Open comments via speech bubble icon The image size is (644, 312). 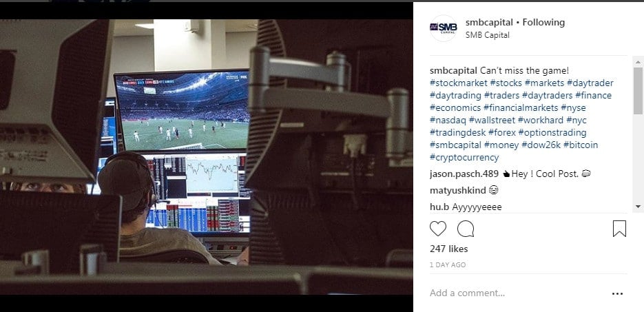coord(466,229)
